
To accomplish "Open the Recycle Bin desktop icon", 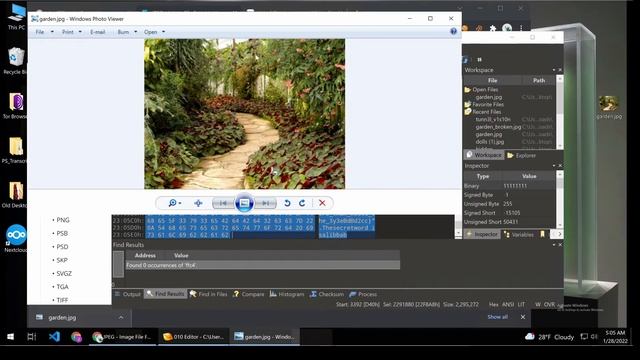I will pos(16,61).
